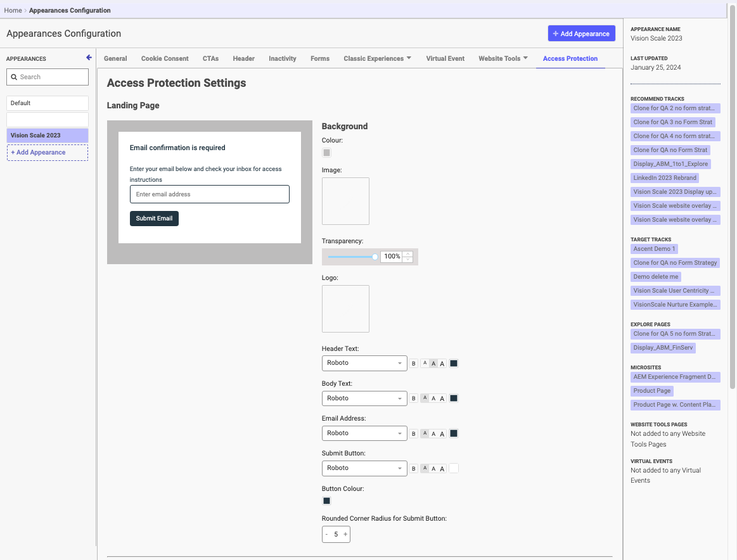
Task: Choose a background image in the Image box
Action: click(x=345, y=201)
